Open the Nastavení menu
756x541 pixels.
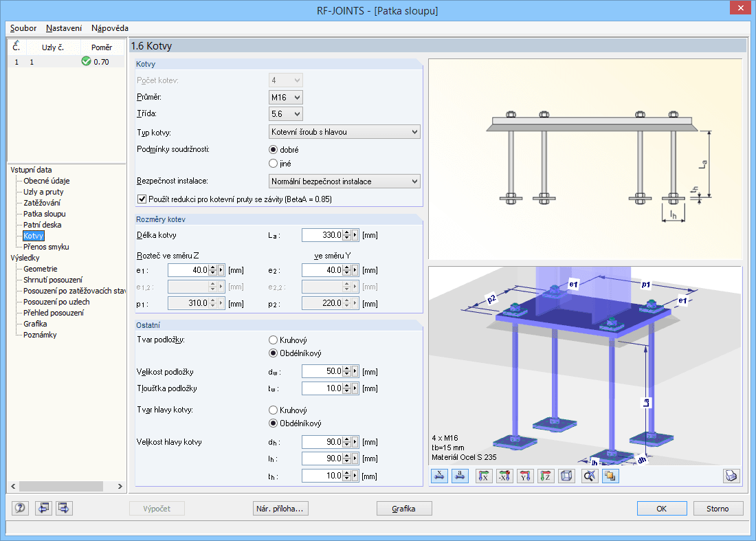64,28
